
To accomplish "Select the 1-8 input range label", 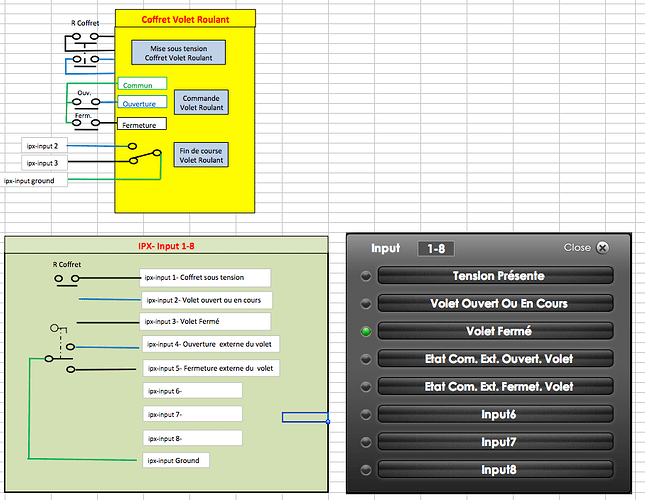I will [433, 248].
